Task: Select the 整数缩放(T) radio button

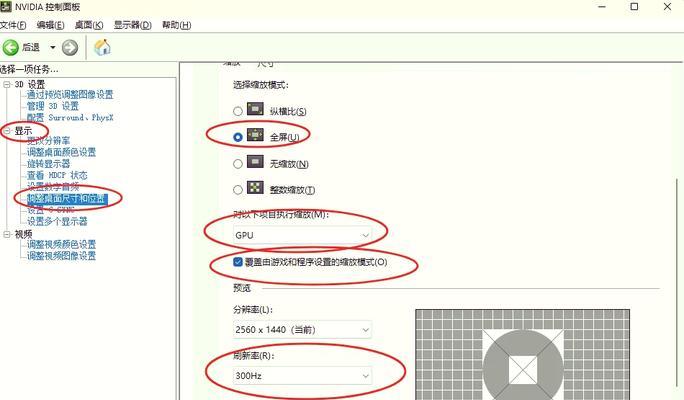Action: point(238,190)
